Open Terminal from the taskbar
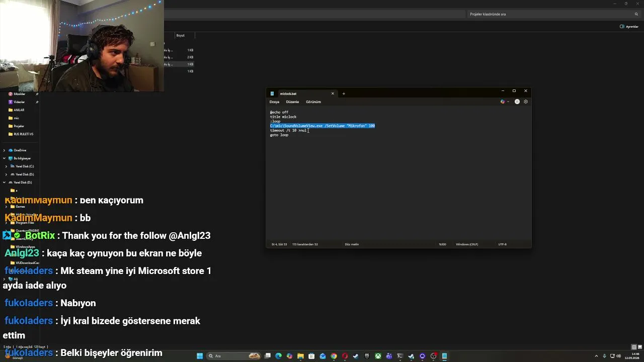 click(x=400, y=356)
